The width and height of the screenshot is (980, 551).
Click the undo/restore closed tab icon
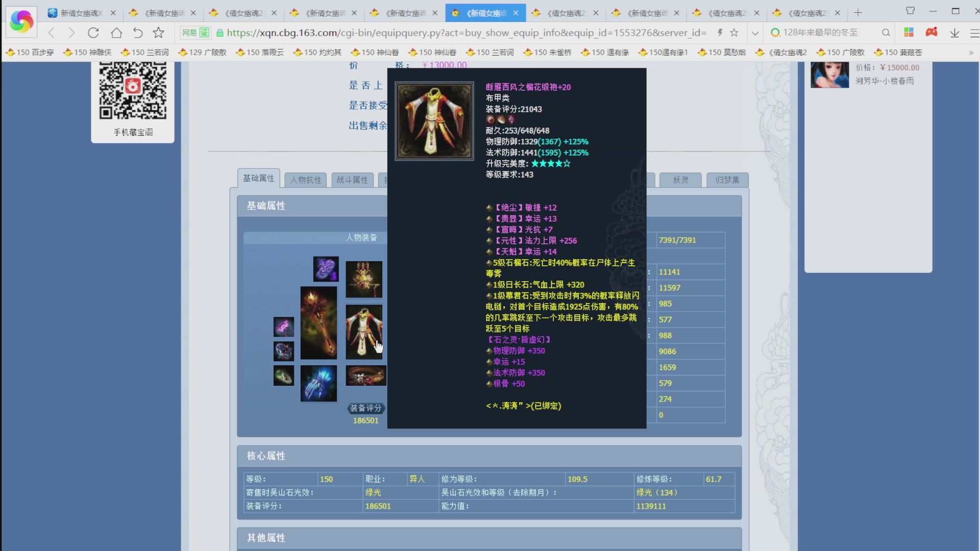click(138, 33)
